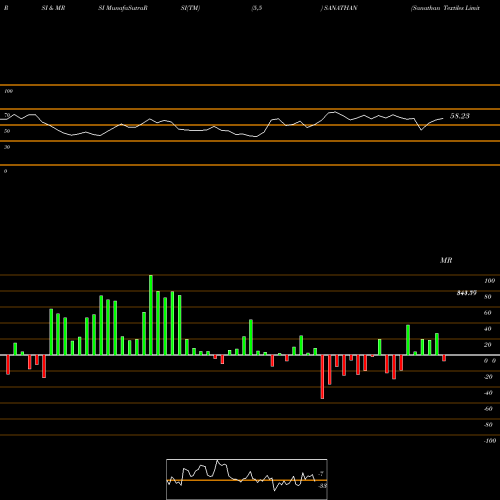This screenshot has height=500, width=500.
Task: Click the '-60' label on MR axis
Action: tap(488, 409)
